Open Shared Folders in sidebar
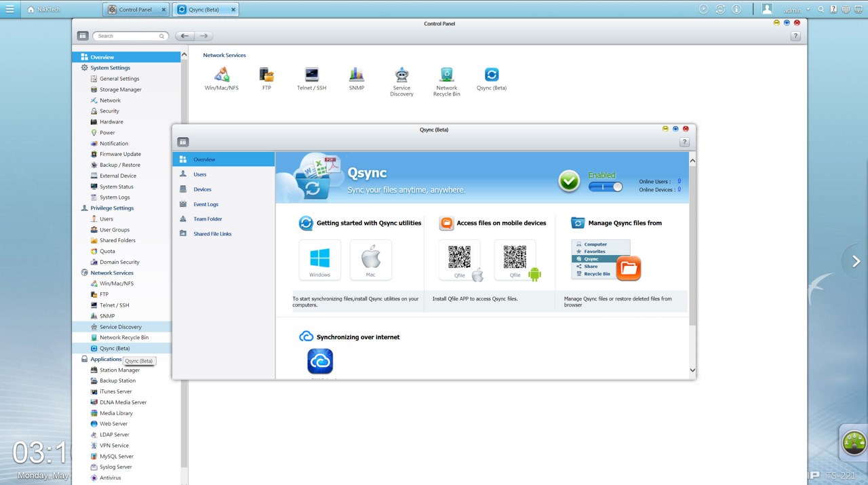Viewport: 868px width, 485px height. pos(117,240)
